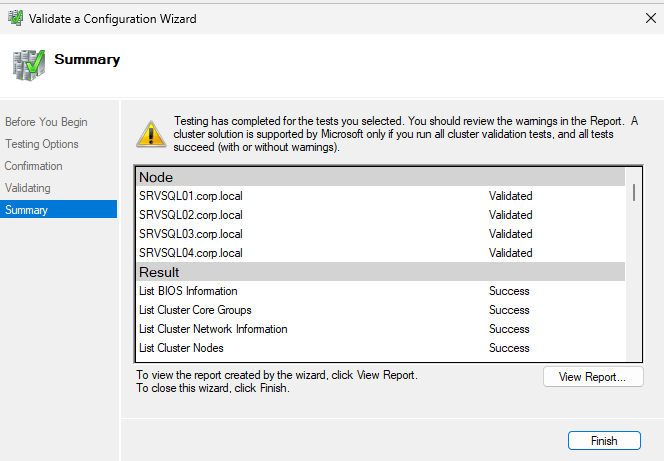The image size is (664, 461).
Task: Click the wizard title bar icon
Action: tap(15, 18)
